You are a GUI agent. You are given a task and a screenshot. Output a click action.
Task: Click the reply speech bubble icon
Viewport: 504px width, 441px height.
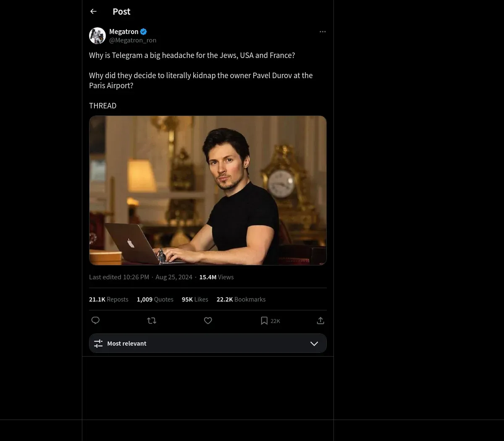pyautogui.click(x=95, y=320)
